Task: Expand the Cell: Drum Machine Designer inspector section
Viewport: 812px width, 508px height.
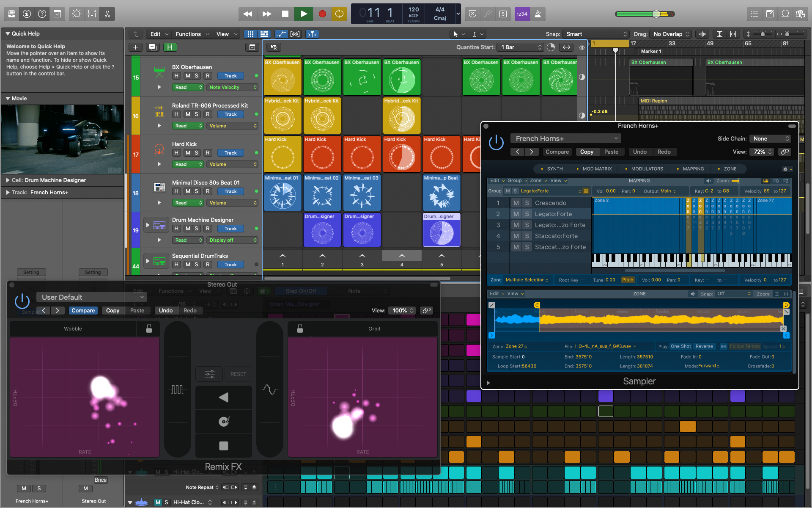Action: pyautogui.click(x=8, y=180)
